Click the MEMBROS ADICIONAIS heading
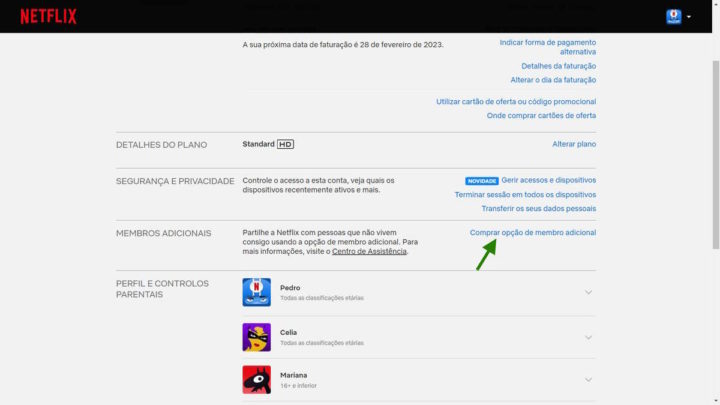Screen dimensions: 720x405 [163, 233]
